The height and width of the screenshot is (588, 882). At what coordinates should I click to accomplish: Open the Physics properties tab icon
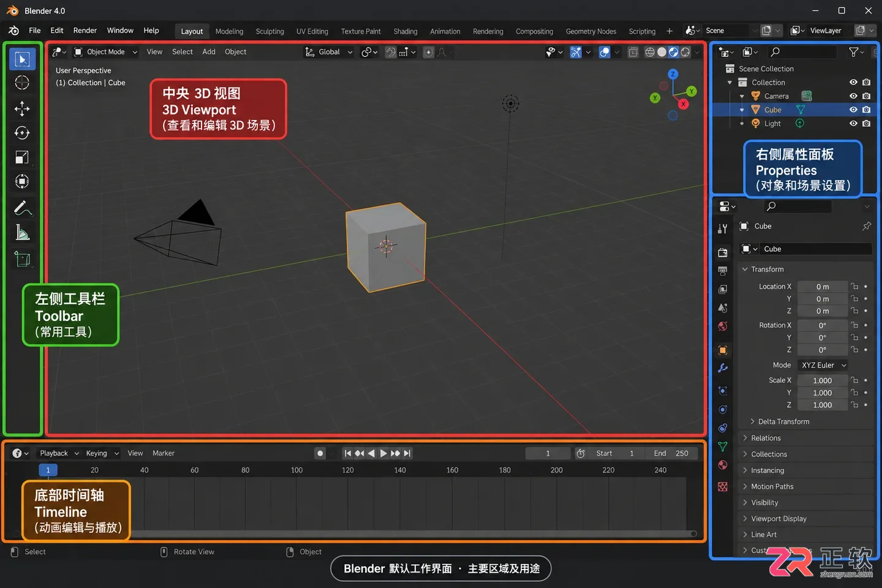point(723,409)
